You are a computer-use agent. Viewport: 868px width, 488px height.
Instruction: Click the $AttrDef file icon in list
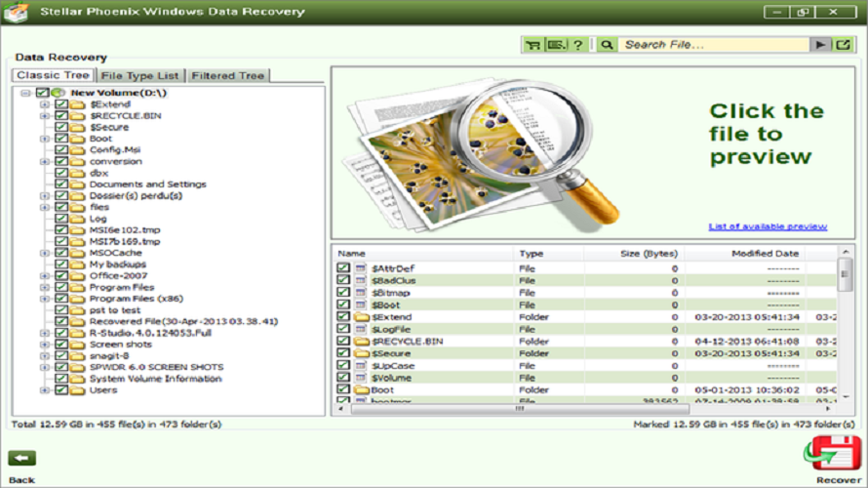point(361,268)
